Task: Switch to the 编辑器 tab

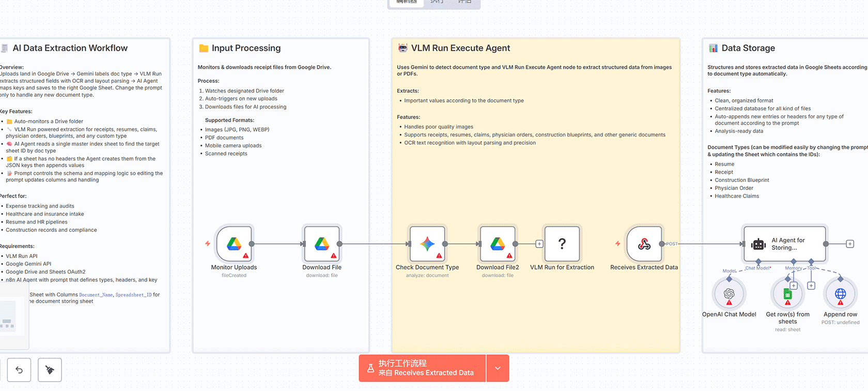Action: 406,2
